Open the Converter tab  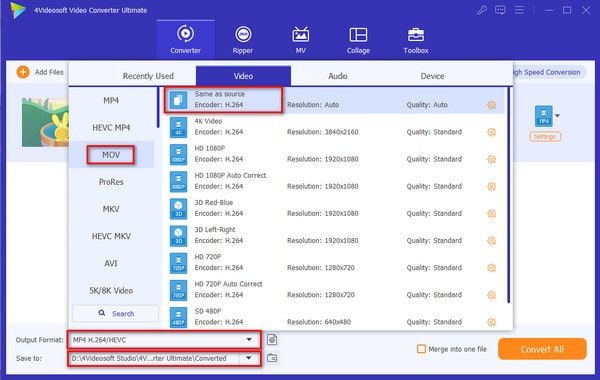(x=185, y=39)
